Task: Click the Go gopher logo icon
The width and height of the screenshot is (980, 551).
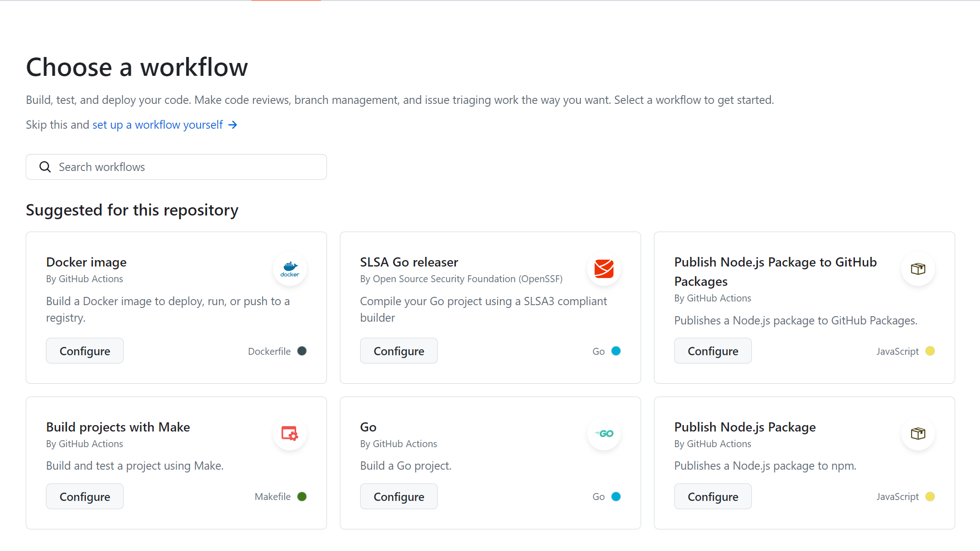Action: [x=604, y=433]
